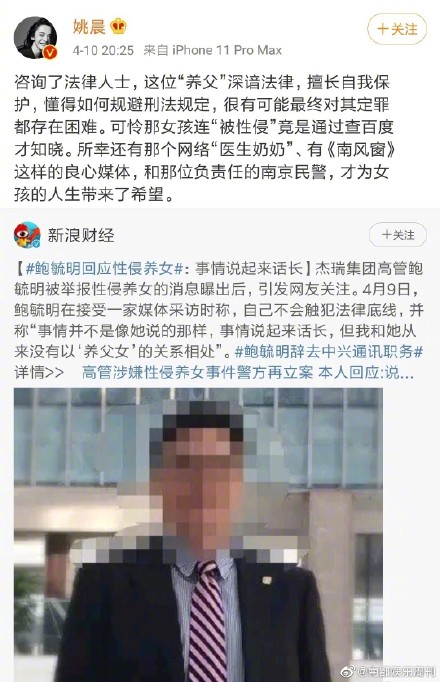Open hashtag #鲍毓明辞去中兴通讯职务#
The image size is (440, 682).
tap(329, 352)
